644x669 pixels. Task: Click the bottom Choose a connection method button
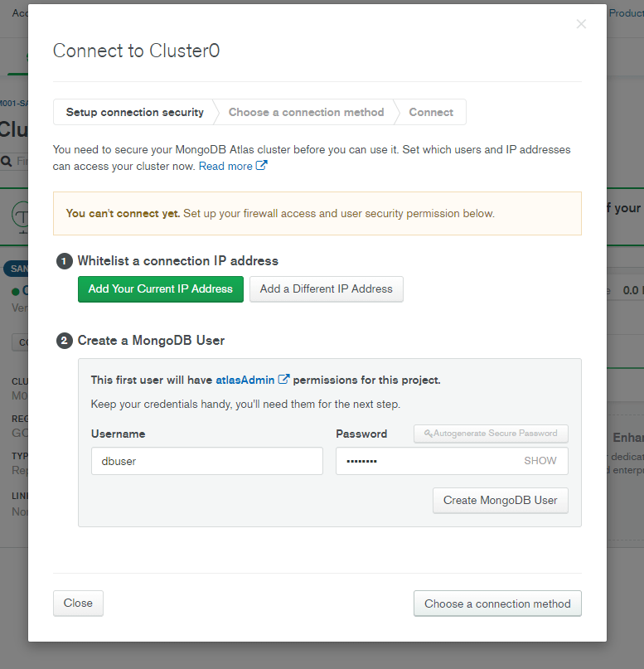coord(497,604)
